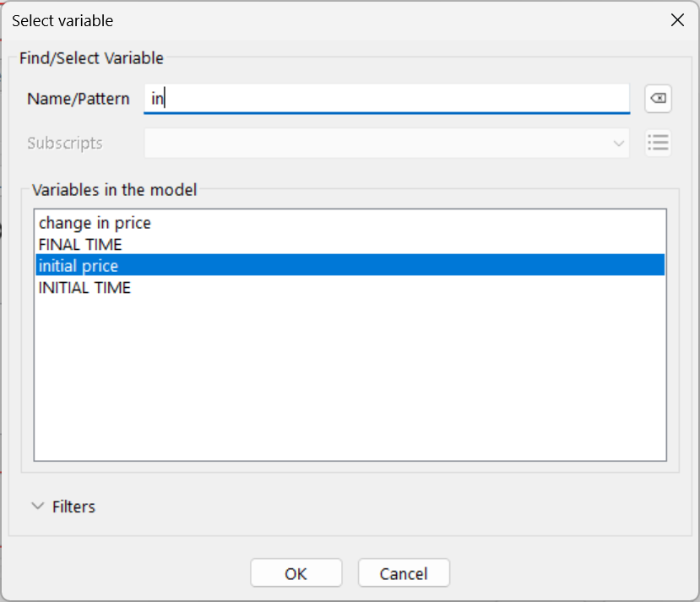Click the Name/Pattern label

point(79,99)
